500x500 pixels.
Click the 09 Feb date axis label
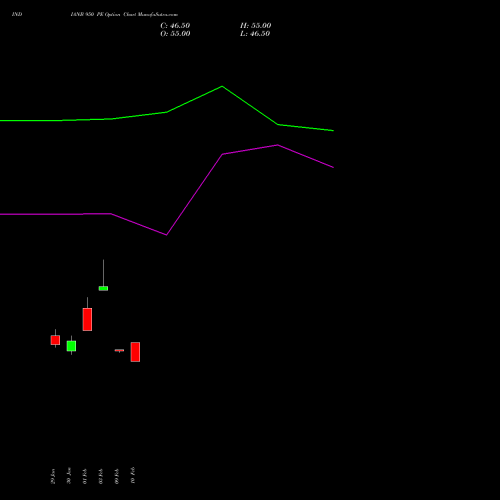117,476
